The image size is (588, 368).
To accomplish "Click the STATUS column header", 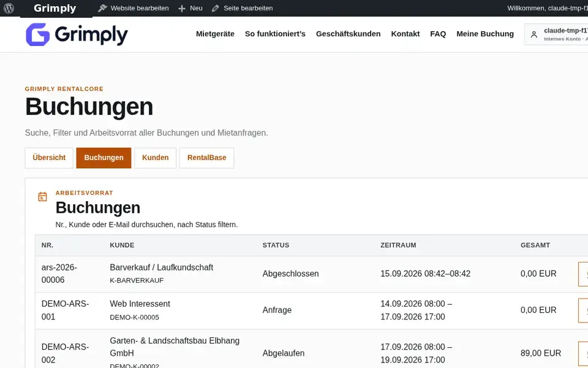I will click(x=276, y=245).
